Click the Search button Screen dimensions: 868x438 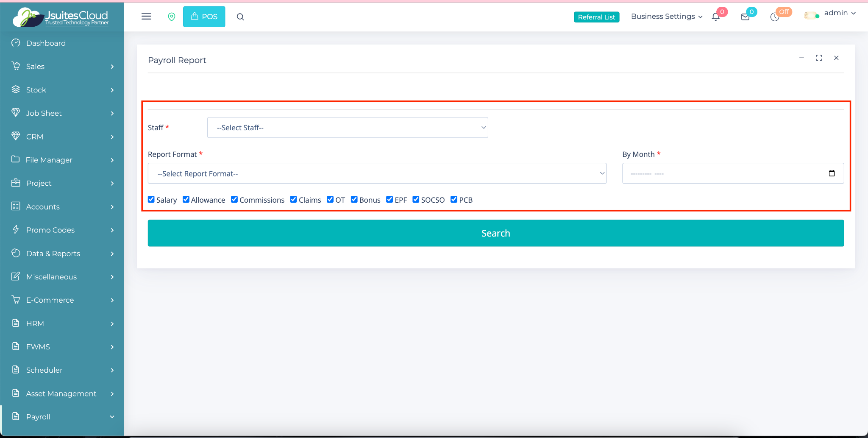(x=496, y=233)
